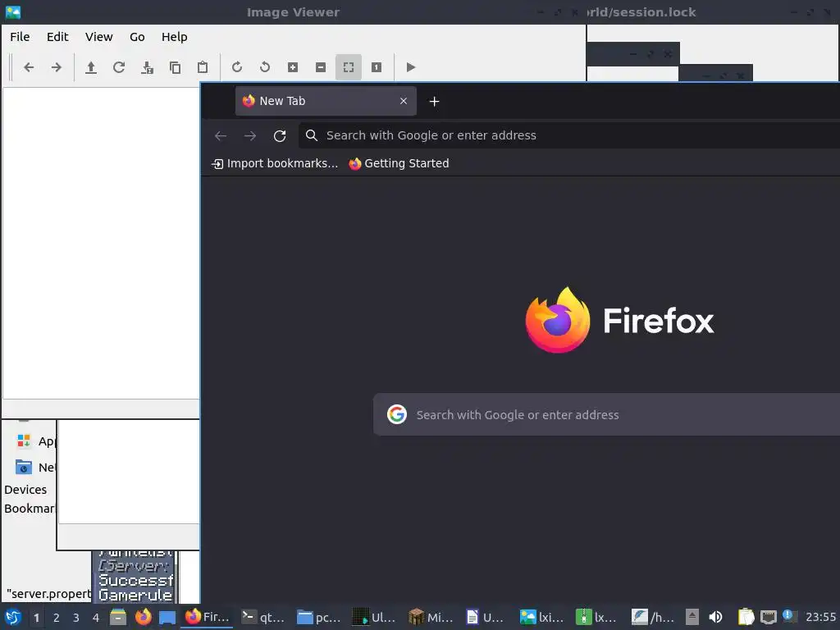Click Firefox forward navigation arrow

coord(250,135)
